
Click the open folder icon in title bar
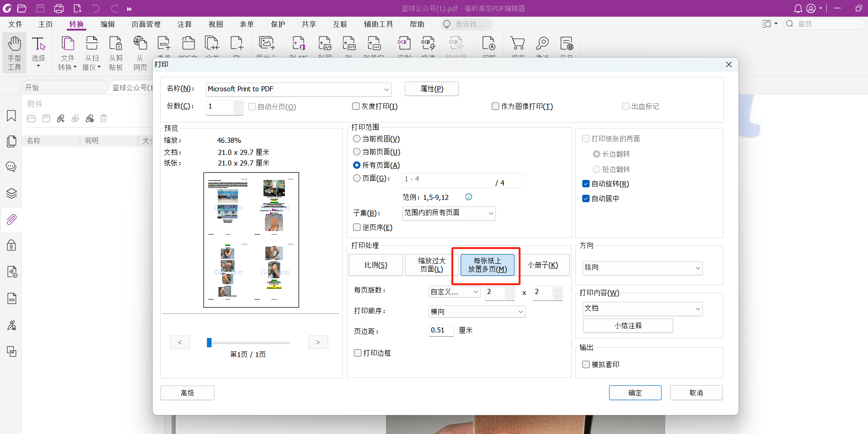[x=21, y=8]
